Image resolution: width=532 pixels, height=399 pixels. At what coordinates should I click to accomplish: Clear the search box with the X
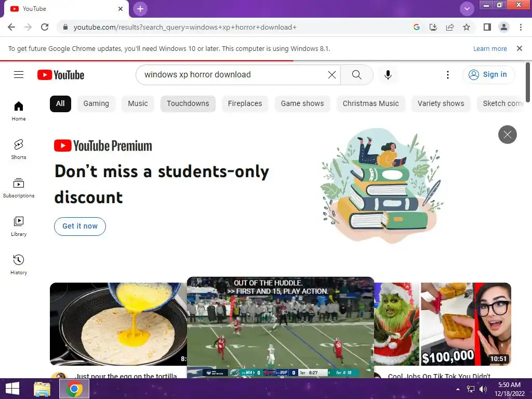[x=332, y=75]
